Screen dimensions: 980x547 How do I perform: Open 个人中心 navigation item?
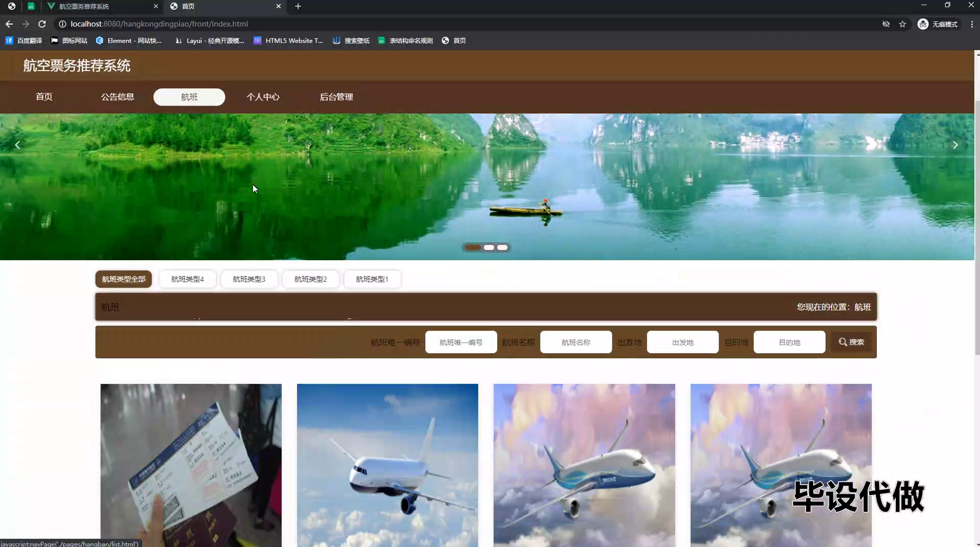click(263, 97)
